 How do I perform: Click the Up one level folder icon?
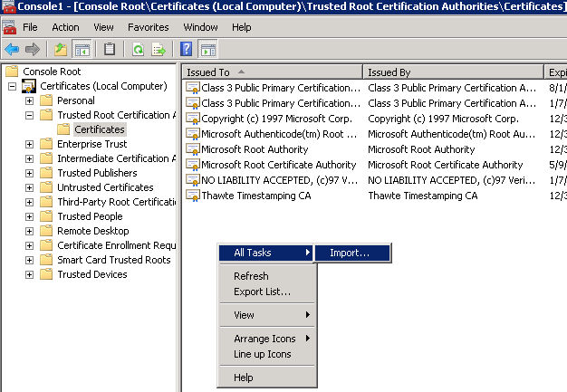point(61,49)
